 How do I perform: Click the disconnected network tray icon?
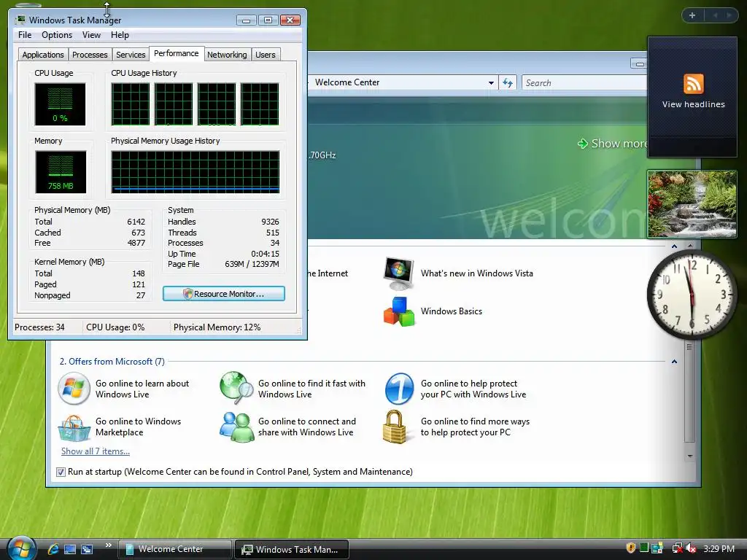(x=677, y=548)
